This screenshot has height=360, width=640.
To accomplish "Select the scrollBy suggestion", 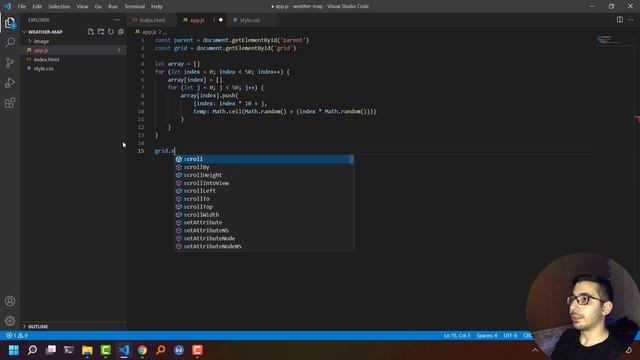I will point(264,167).
